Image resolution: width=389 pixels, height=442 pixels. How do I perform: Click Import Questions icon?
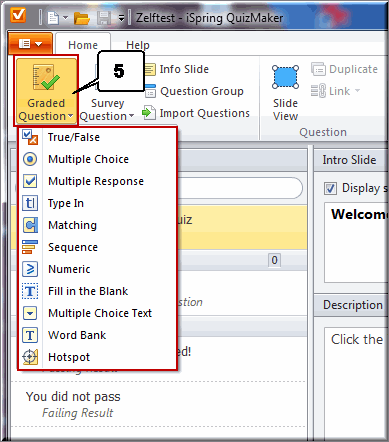point(149,113)
